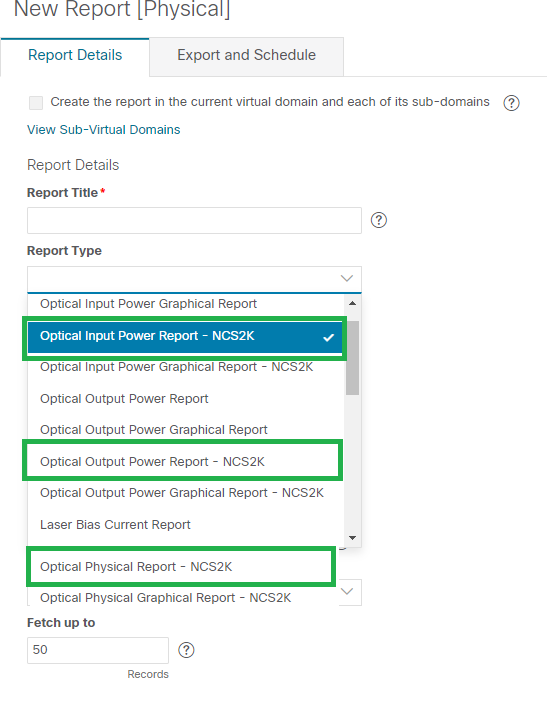Viewport: 547px width, 702px height.
Task: Expand the Report Type dropdown chevron
Action: pyautogui.click(x=347, y=278)
